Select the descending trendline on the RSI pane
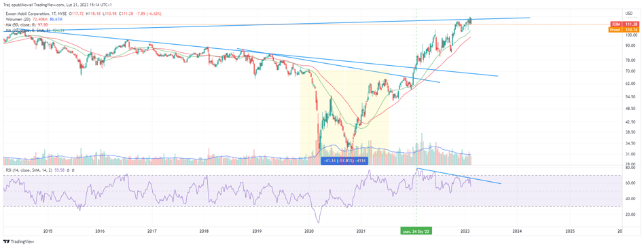Screen dimensions: 644x247 (459, 176)
